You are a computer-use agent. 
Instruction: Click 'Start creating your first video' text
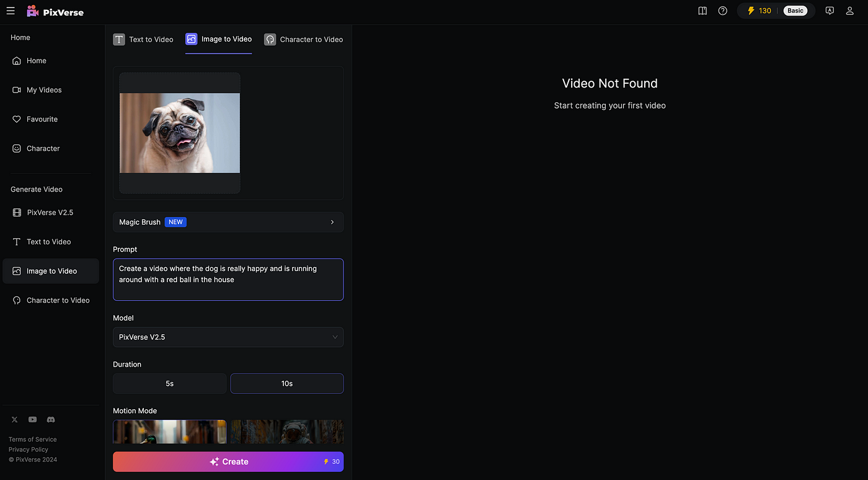click(x=609, y=105)
